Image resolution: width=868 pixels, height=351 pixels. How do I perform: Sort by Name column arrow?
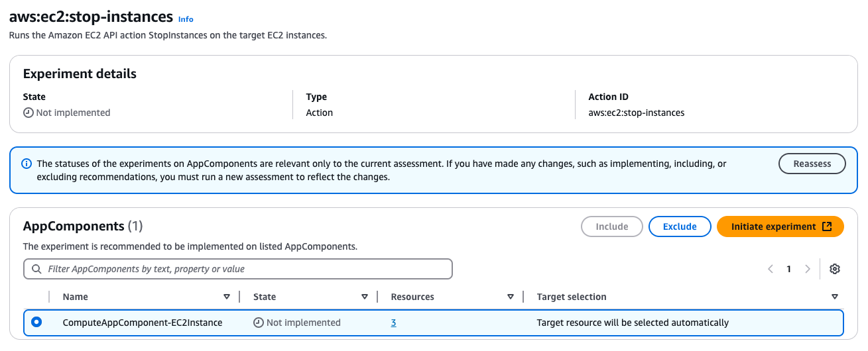pos(227,297)
